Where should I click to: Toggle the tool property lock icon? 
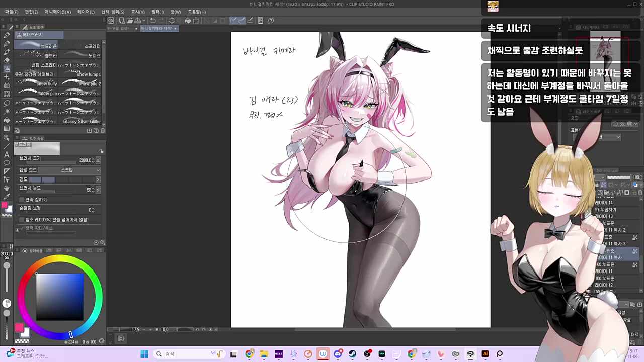coord(102,151)
